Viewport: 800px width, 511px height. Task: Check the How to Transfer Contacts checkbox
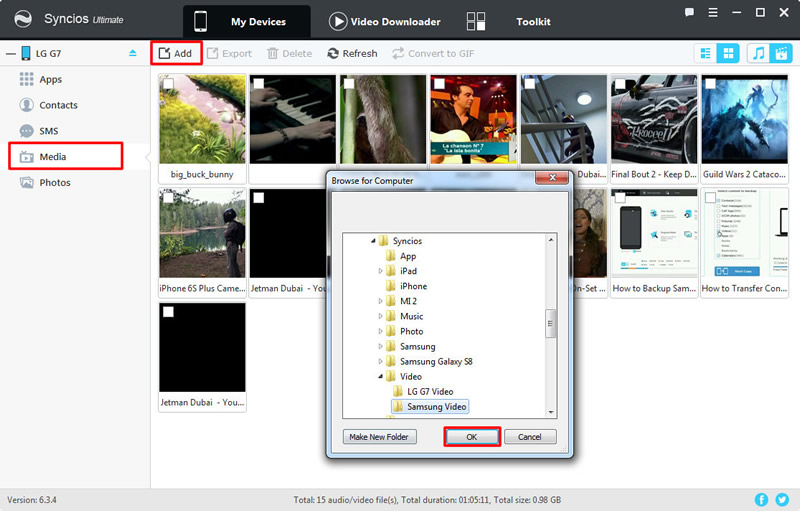tap(710, 198)
